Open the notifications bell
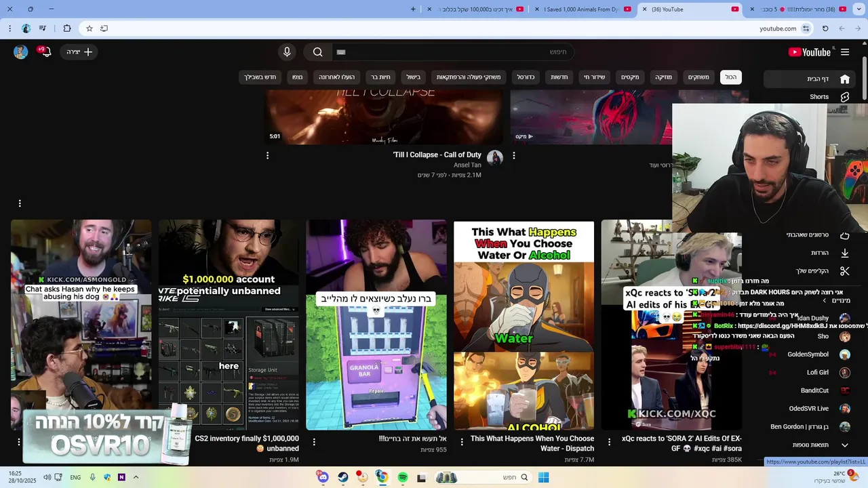The image size is (868, 488). [x=46, y=52]
